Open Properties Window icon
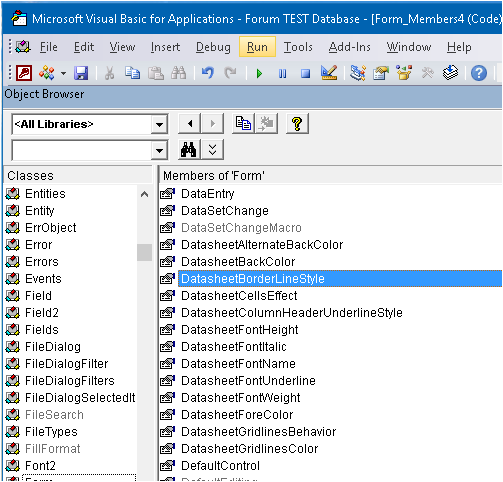This screenshot has width=503, height=482. [381, 73]
